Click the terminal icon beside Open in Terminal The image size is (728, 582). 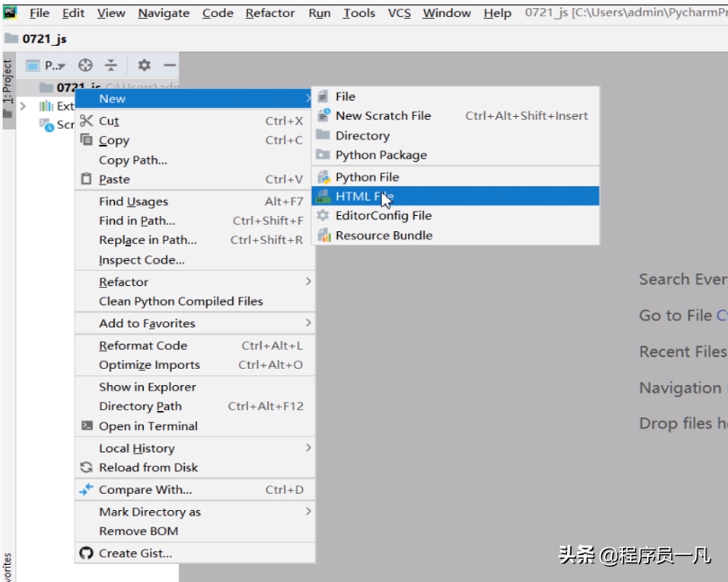point(87,425)
